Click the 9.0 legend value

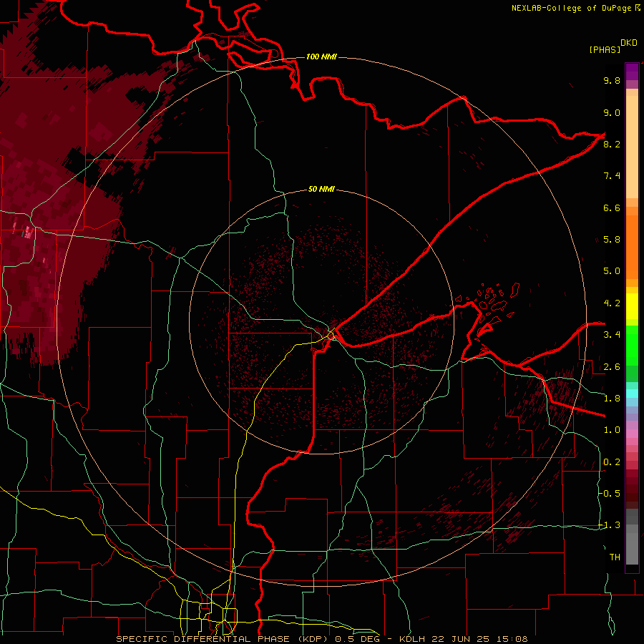coord(612,112)
